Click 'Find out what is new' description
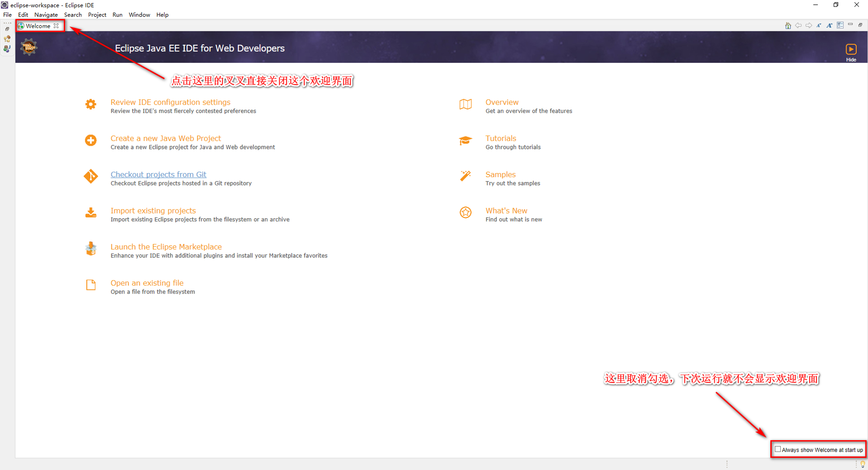Viewport: 868px width, 470px height. tap(514, 220)
